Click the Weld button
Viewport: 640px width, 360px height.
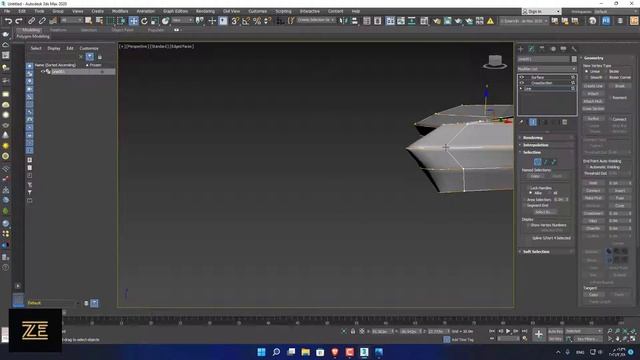coord(593,183)
